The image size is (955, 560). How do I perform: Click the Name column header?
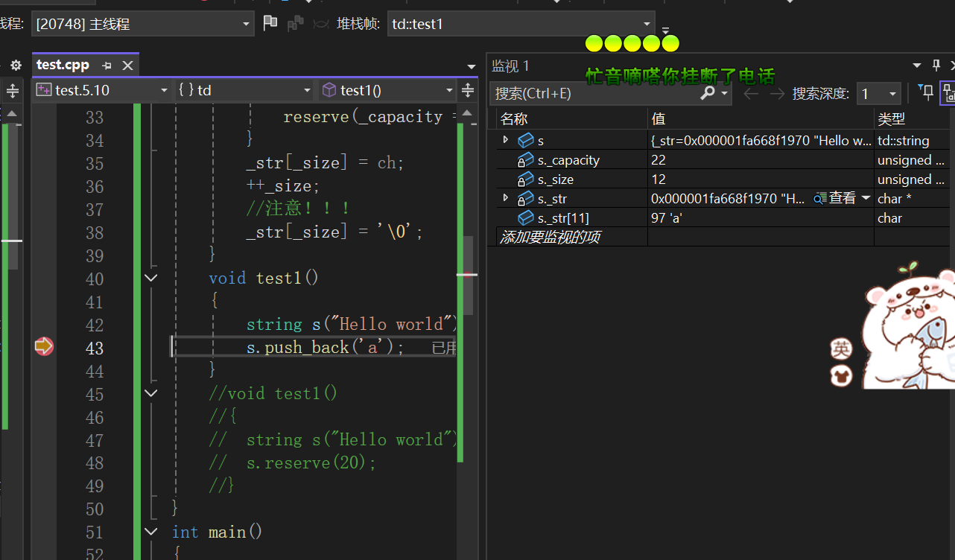(x=572, y=118)
